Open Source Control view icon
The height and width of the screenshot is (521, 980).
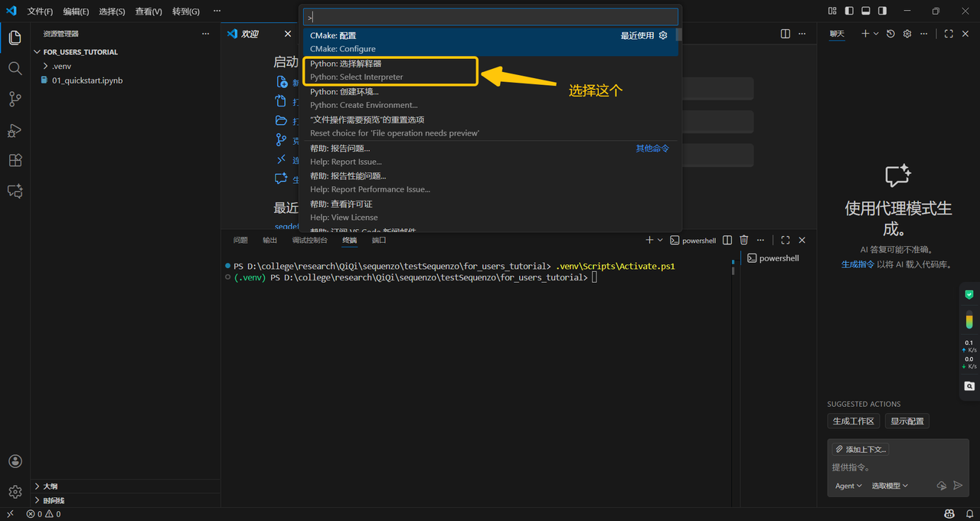(15, 99)
